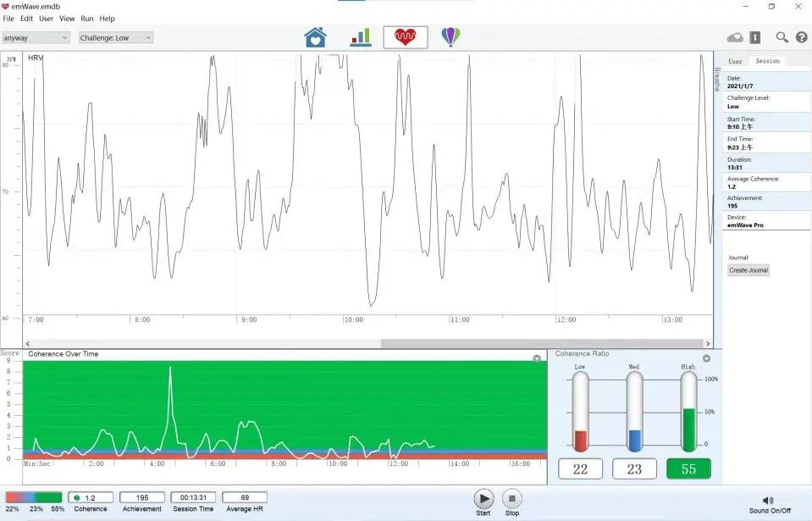Launch the hot air balloon game
Screen dimensions: 812x521
pyautogui.click(x=450, y=37)
